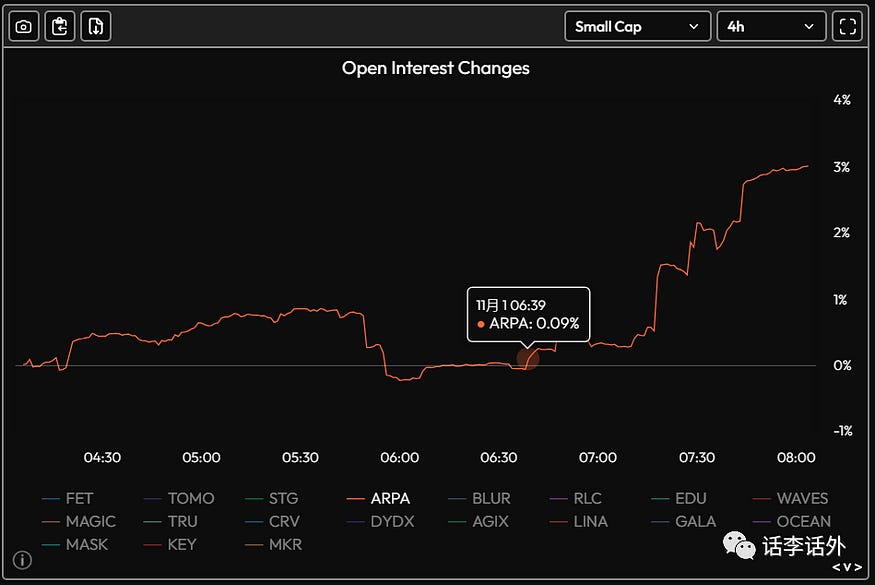Image resolution: width=875 pixels, height=585 pixels.
Task: Click the 05:00 time axis label
Action: click(201, 458)
